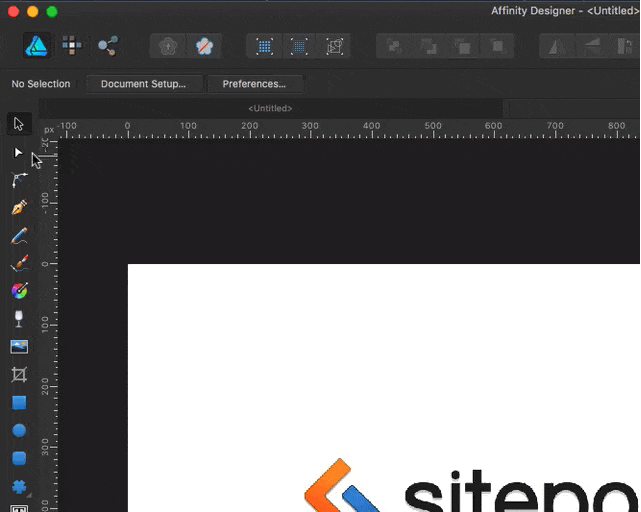Select the Untitled document tab
Viewport: 641px width, 512px height.
pos(270,108)
